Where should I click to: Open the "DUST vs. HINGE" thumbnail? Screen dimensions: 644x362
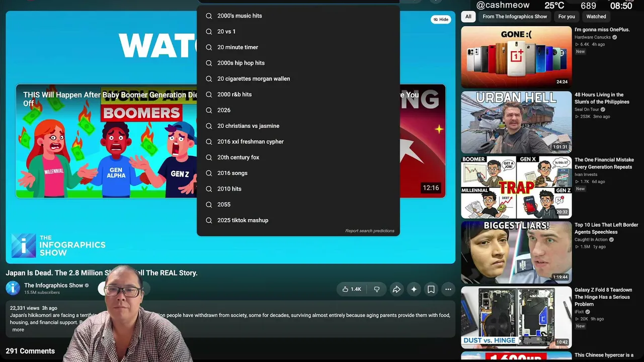(516, 317)
